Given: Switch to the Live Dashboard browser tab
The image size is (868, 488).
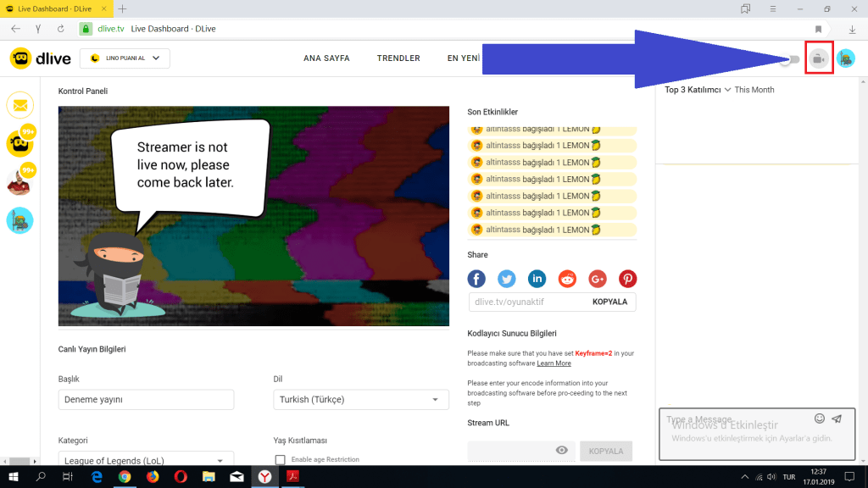Looking at the screenshot, I should pyautogui.click(x=57, y=8).
